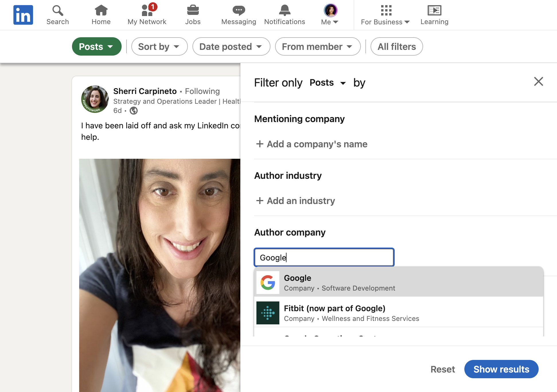Click Show results button
This screenshot has height=392, width=557.
(501, 369)
